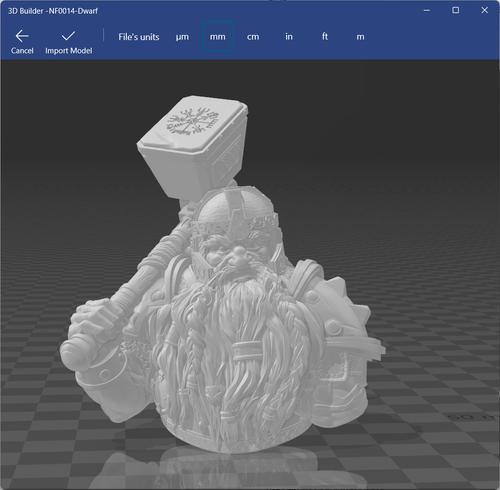This screenshot has width=500, height=490.
Task: Minimize the 3D Builder window
Action: coord(426,10)
